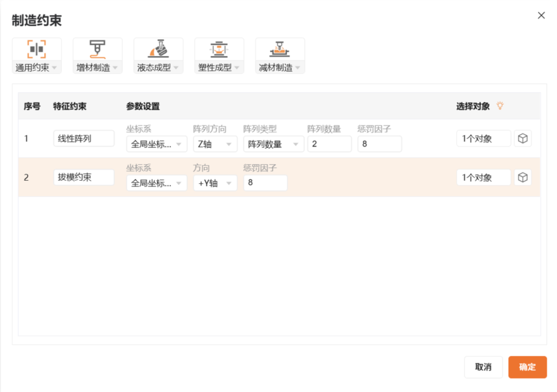Viewport: 557px width, 392px height.
Task: Open the 阵列类型 dropdown showing 阵列数量
Action: [x=273, y=144]
